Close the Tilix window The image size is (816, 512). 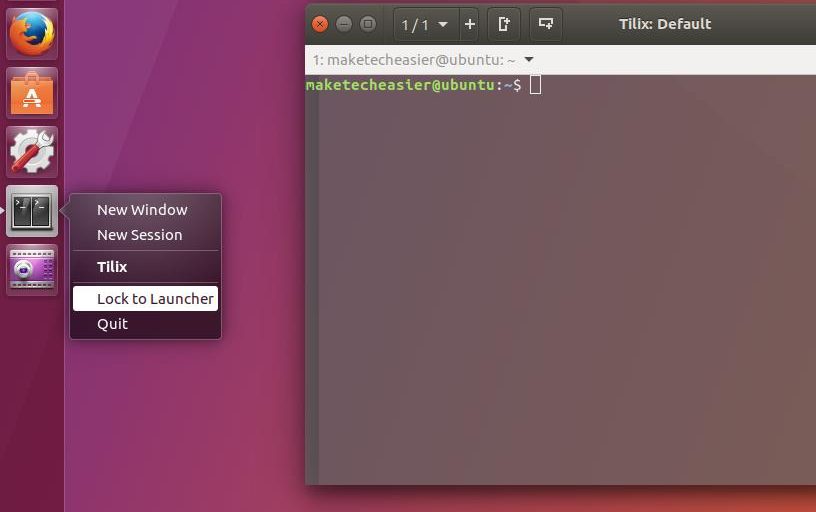320,24
